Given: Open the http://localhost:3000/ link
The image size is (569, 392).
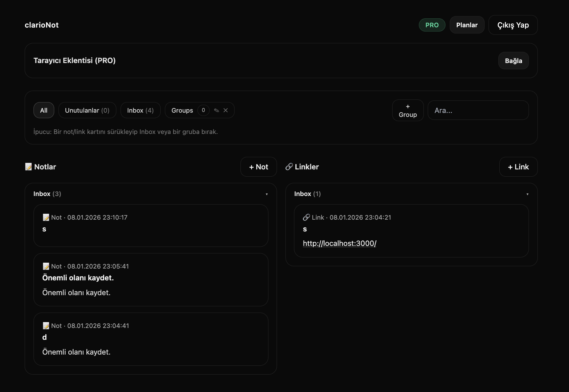Looking at the screenshot, I should point(339,243).
